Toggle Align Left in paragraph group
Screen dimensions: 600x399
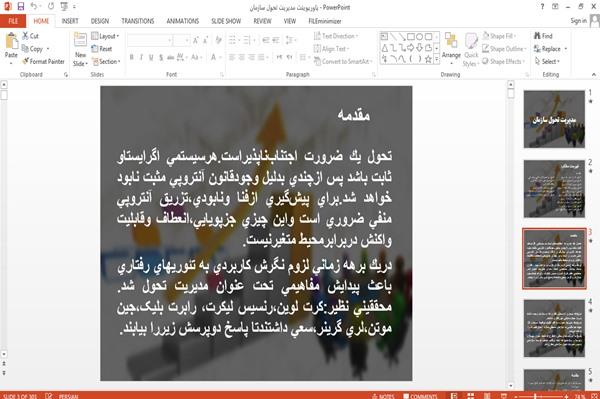click(232, 57)
